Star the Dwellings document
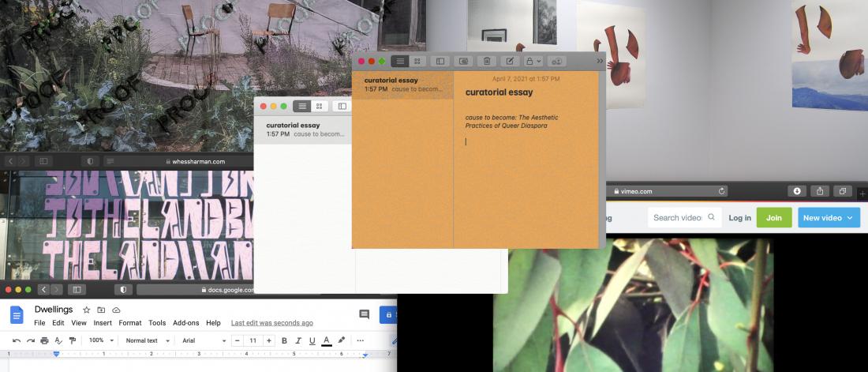The width and height of the screenshot is (868, 372). pyautogui.click(x=87, y=310)
